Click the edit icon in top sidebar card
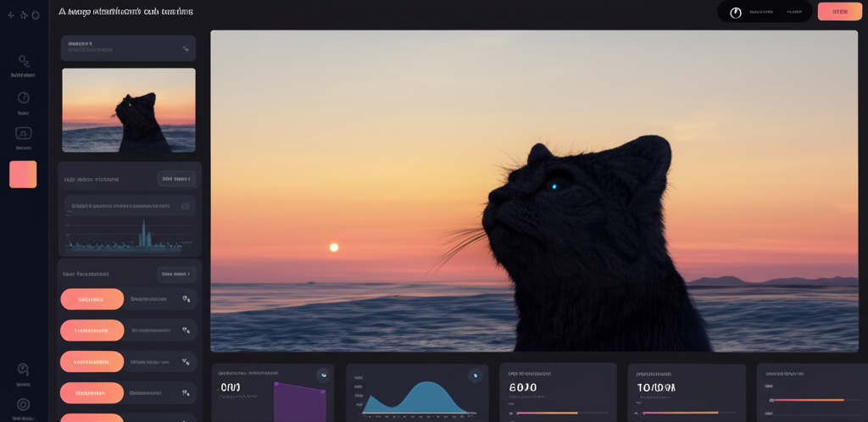Viewport: 868px width, 422px height. tap(186, 48)
